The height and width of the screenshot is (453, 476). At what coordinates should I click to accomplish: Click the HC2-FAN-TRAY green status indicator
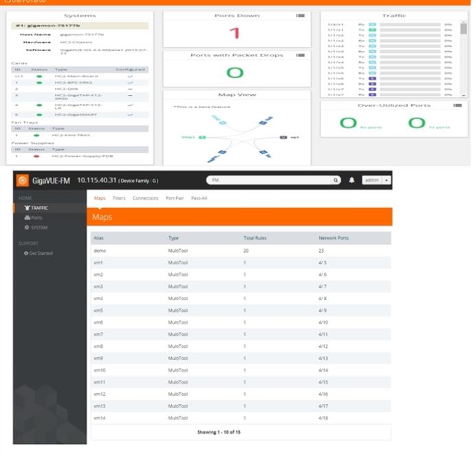point(36,136)
